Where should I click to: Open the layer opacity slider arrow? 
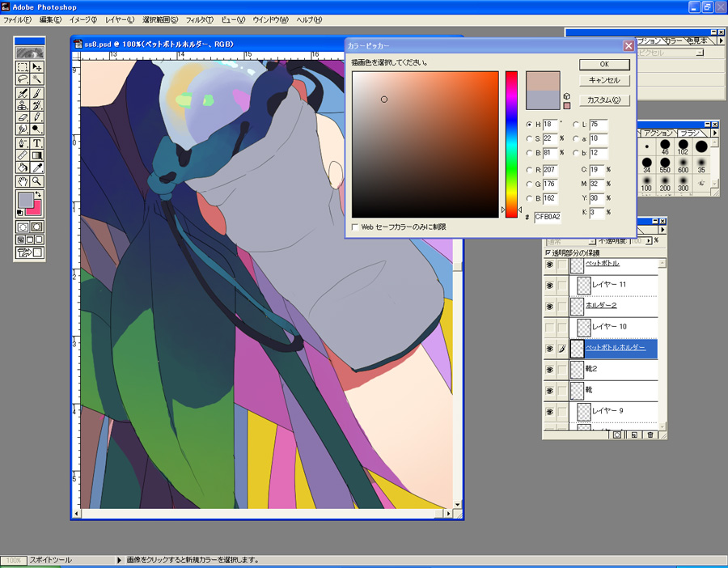point(649,241)
